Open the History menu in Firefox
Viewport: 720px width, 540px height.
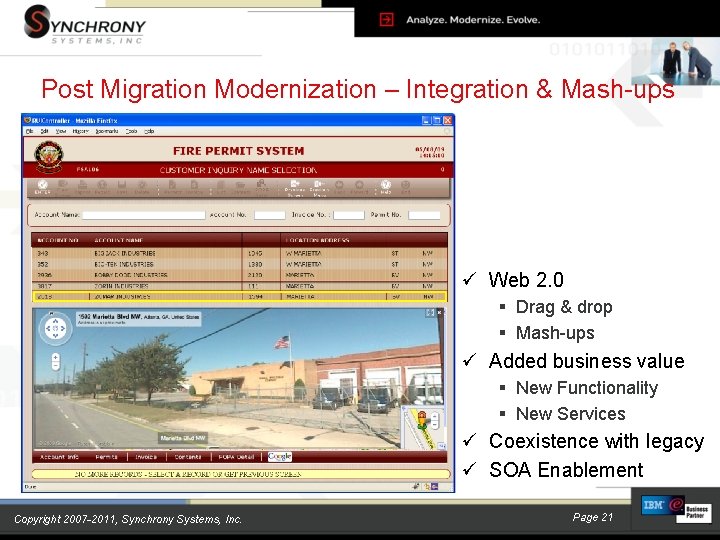pyautogui.click(x=80, y=131)
